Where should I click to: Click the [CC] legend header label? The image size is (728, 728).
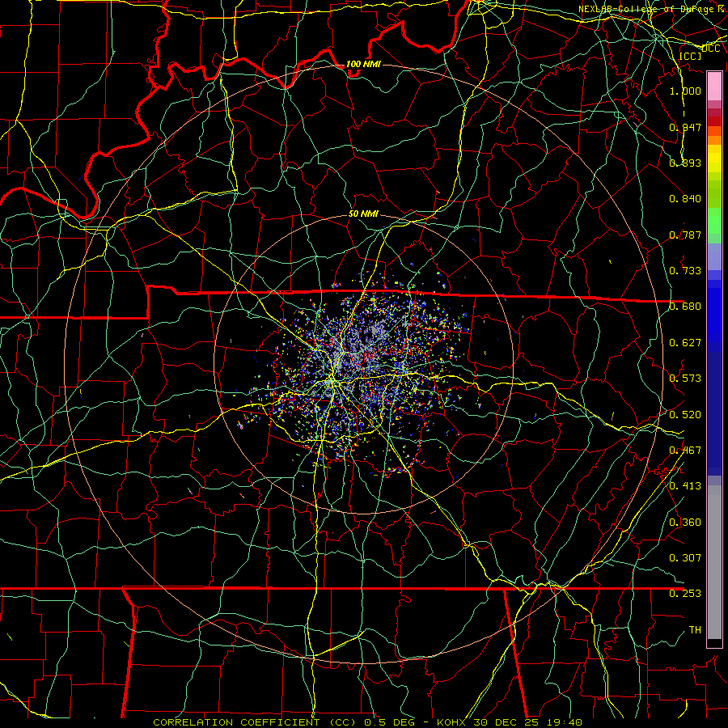pyautogui.click(x=691, y=56)
